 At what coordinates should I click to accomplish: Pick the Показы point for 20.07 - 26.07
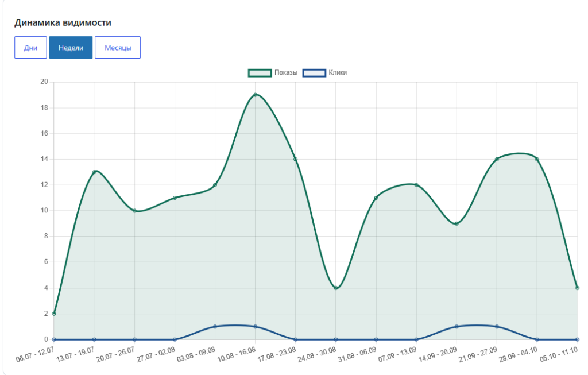tap(134, 211)
